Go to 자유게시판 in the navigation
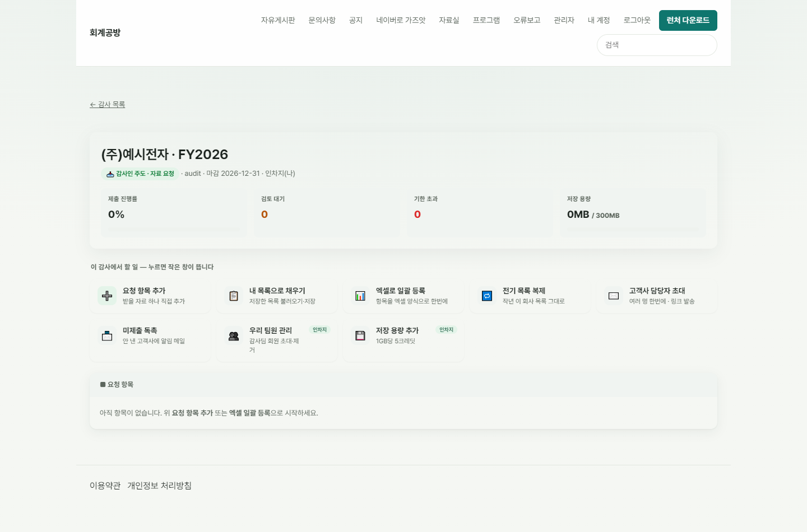 (278, 20)
